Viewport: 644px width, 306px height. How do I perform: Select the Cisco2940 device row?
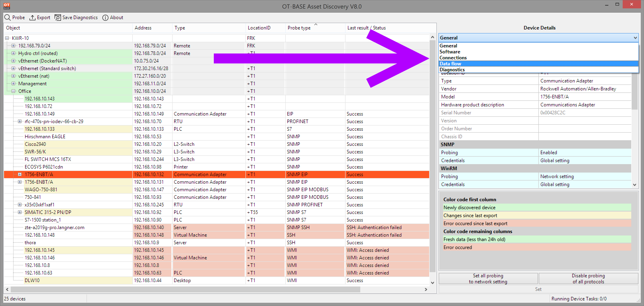click(217, 144)
